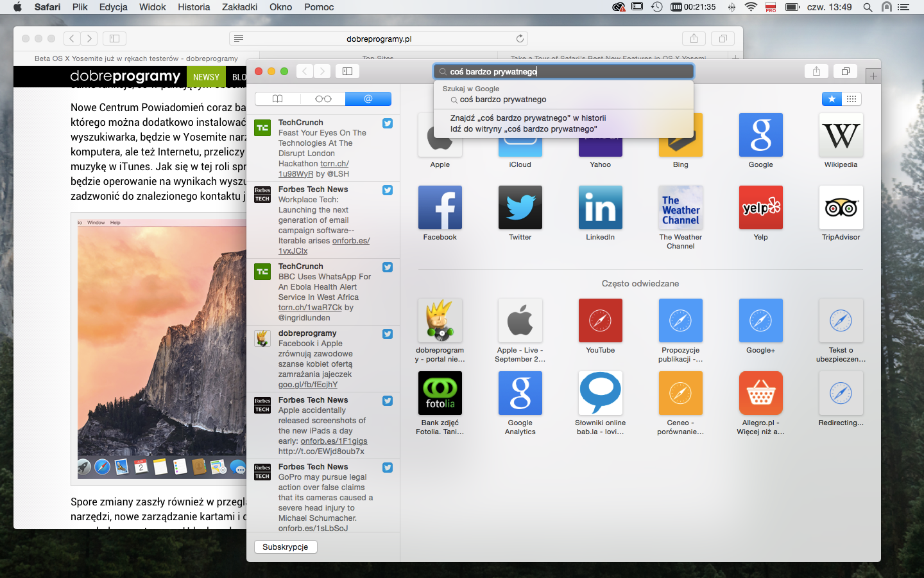Open the Widok menu
The image size is (924, 578).
(153, 7)
